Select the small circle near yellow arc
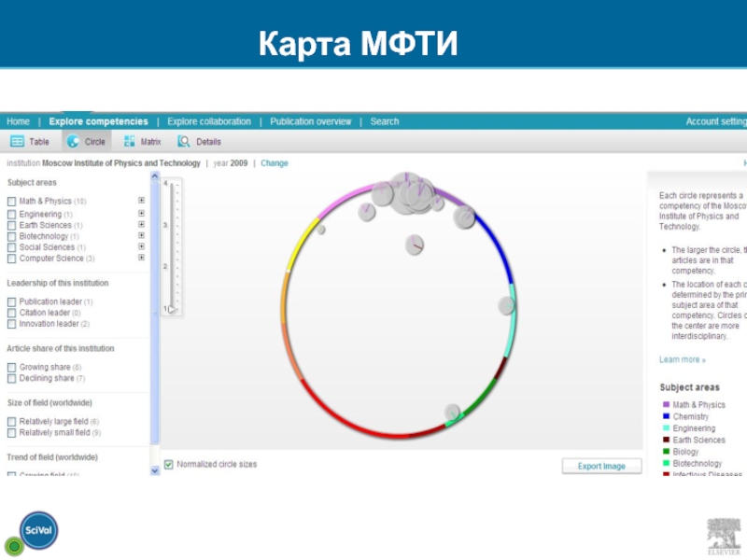 pos(321,230)
